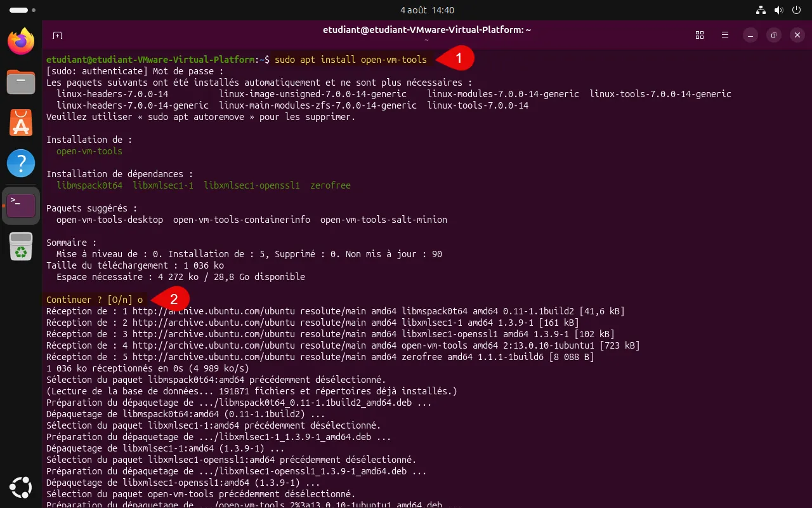Minimize the terminal window
Image resolution: width=812 pixels, height=508 pixels.
click(x=750, y=35)
